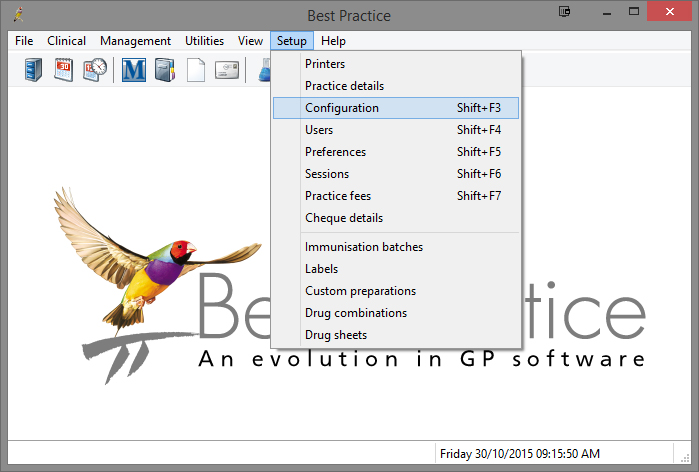Click the blue laboratory flask toolbar icon
Image resolution: width=699 pixels, height=472 pixels.
(264, 70)
